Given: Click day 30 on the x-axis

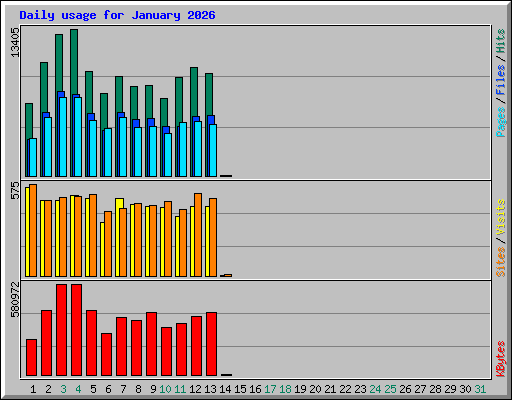Looking at the screenshot, I should coord(465,389).
